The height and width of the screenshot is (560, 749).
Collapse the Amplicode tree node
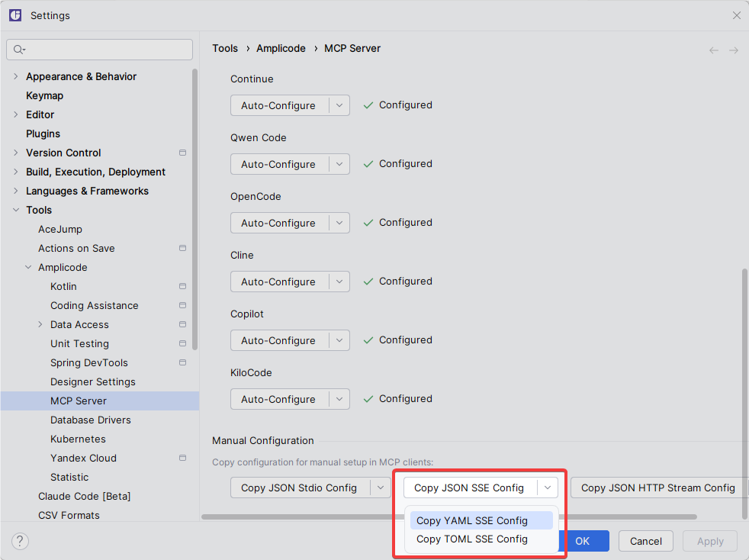click(28, 268)
